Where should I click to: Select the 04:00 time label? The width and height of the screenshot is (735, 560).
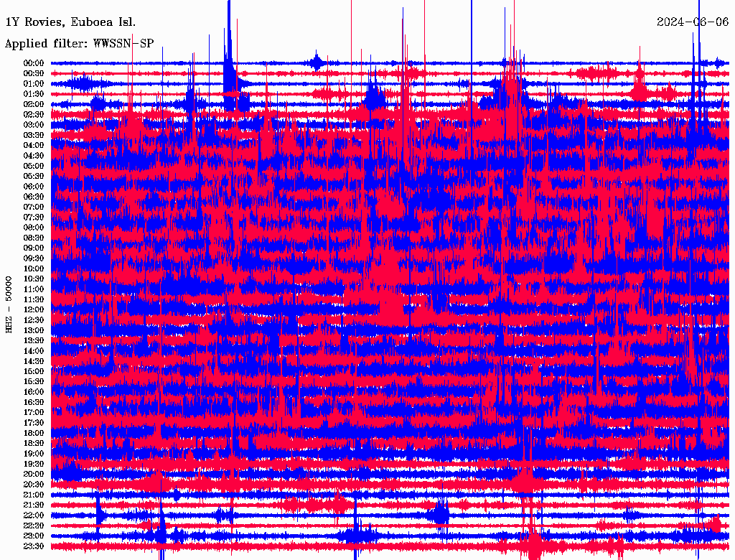(x=34, y=146)
